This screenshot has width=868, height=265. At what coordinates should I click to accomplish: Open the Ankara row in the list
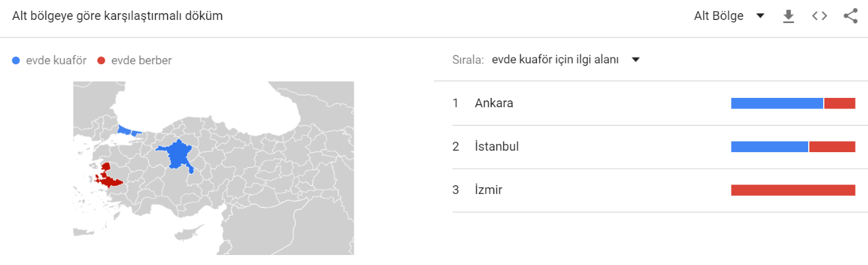pyautogui.click(x=654, y=103)
